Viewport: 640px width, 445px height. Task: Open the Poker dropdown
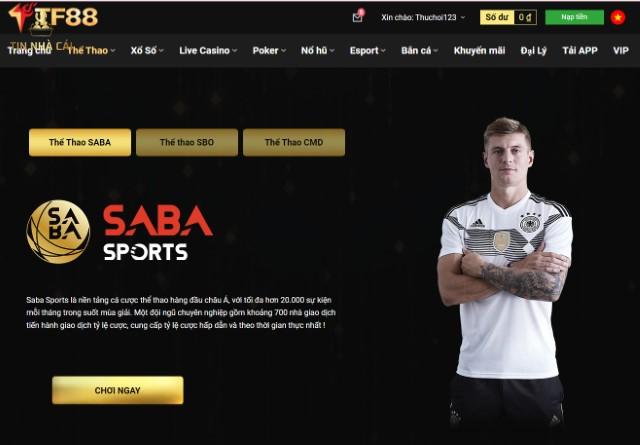click(269, 51)
